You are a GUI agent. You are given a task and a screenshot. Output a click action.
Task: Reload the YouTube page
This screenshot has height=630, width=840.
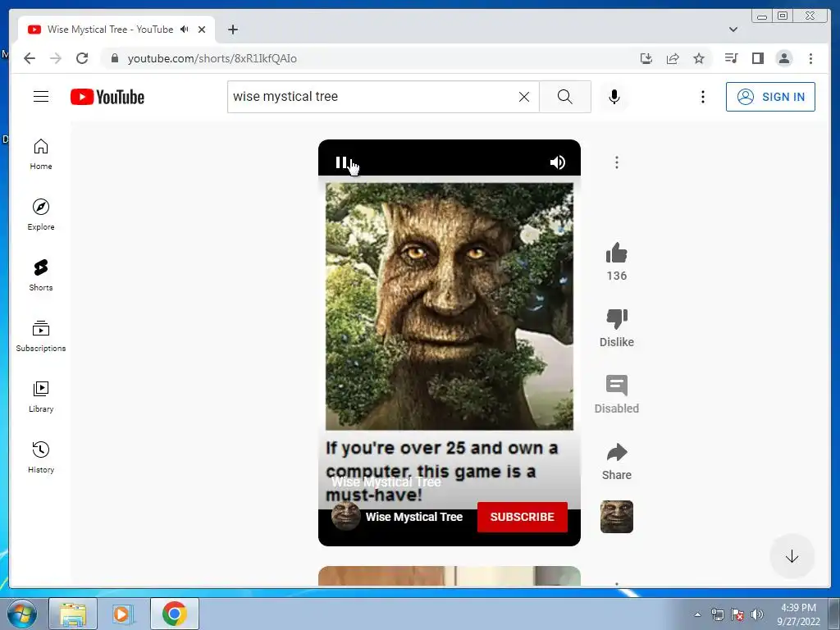coord(82,58)
